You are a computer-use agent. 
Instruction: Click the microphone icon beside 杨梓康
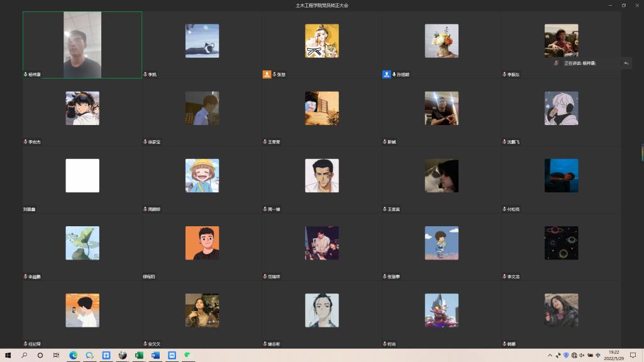(x=25, y=74)
